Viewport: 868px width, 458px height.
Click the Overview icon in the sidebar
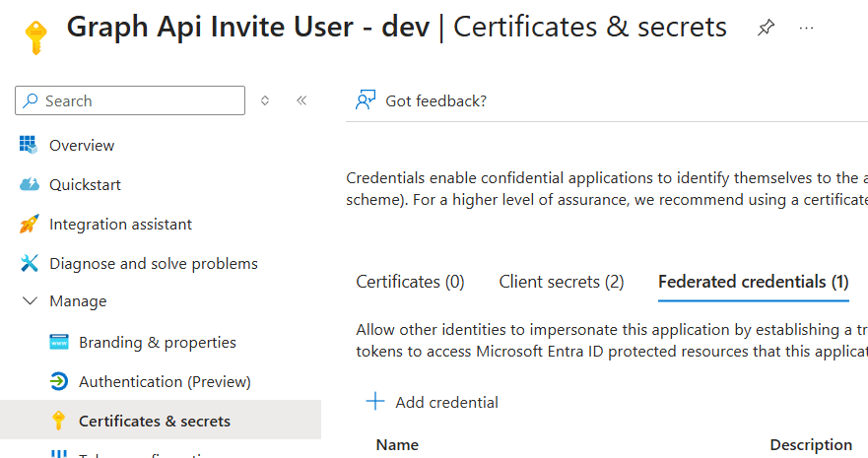click(x=29, y=145)
